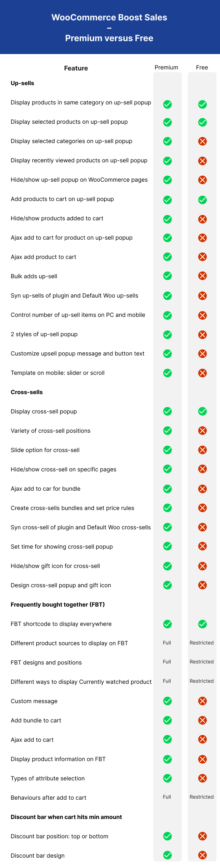Click Free cross for Hide/show gift icon row
Viewport: 220px width, 868px height.
tap(202, 566)
